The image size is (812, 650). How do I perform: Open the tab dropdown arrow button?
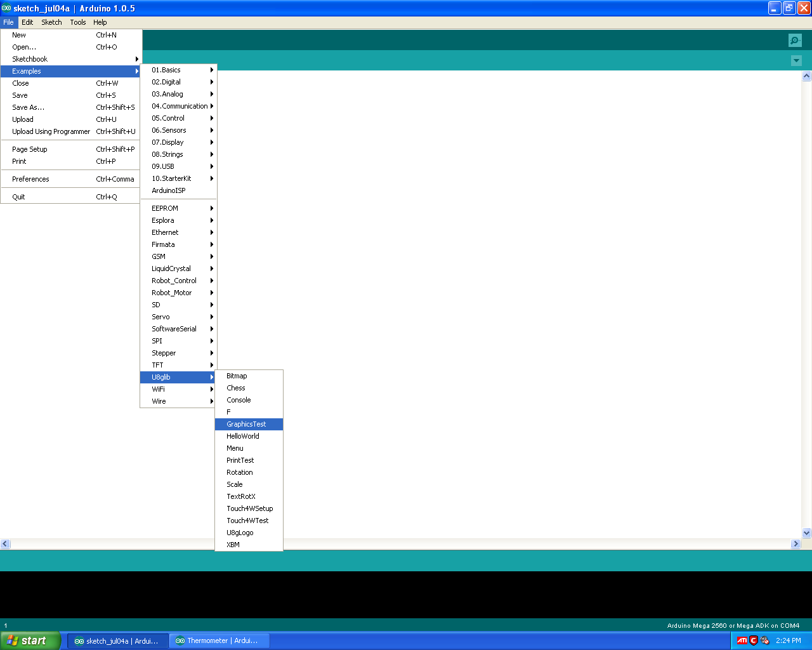[x=796, y=61]
